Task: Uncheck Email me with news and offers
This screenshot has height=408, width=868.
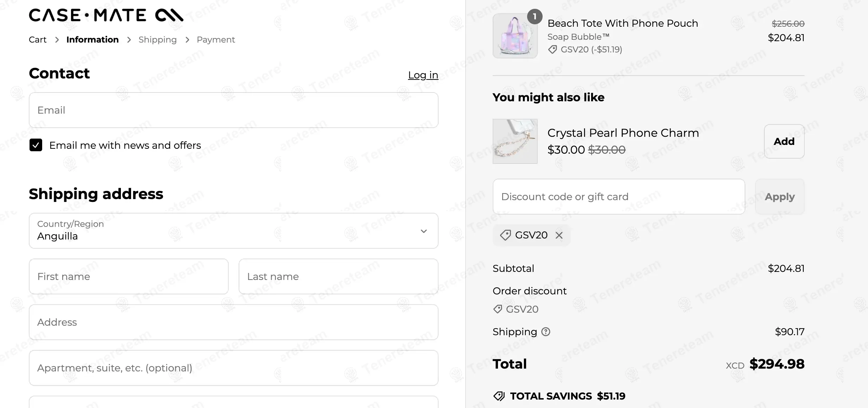Action: click(x=36, y=145)
